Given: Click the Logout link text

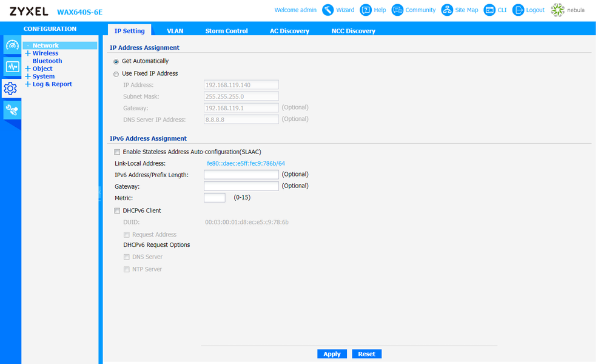Looking at the screenshot, I should click(x=535, y=10).
